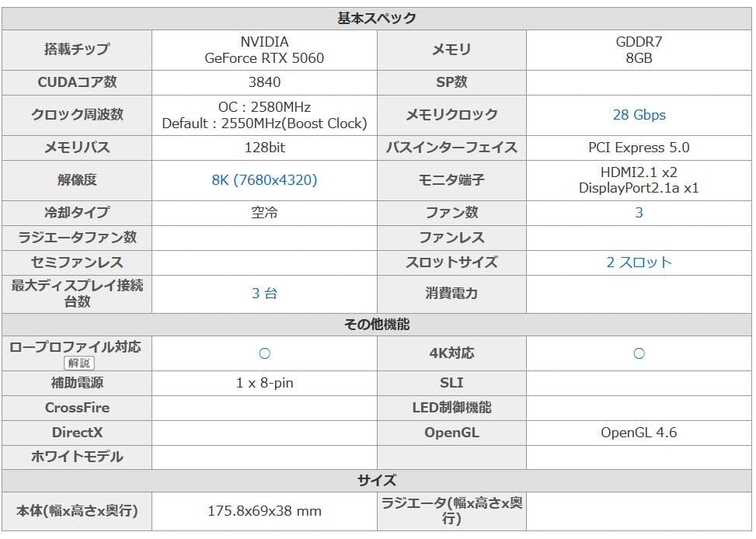
Task: Click the 8K (7680x4320) resolution link
Action: (264, 179)
